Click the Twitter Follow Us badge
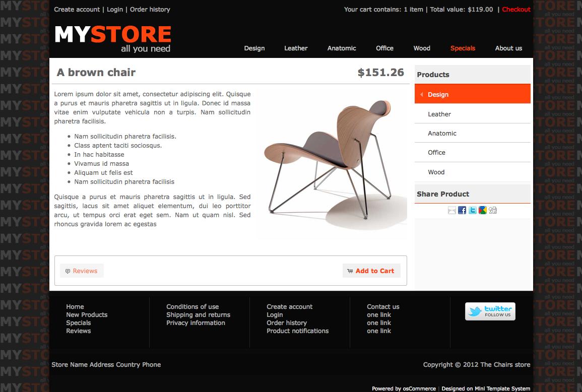This screenshot has height=392, width=582. tap(490, 311)
